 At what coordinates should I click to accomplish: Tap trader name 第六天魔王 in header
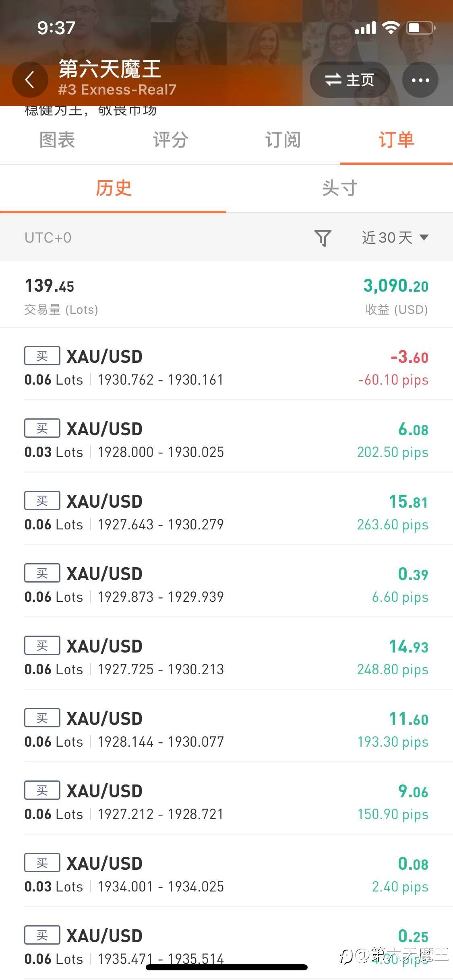(110, 69)
